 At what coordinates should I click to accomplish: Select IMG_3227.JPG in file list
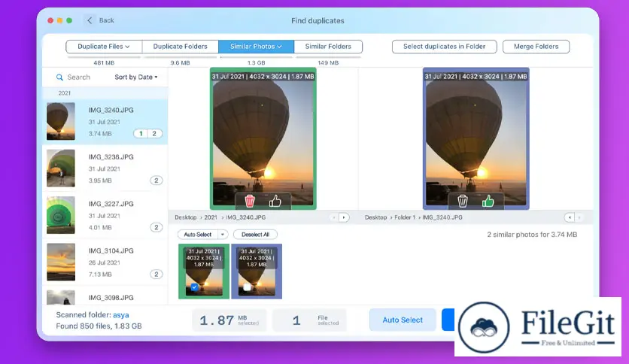(105, 215)
